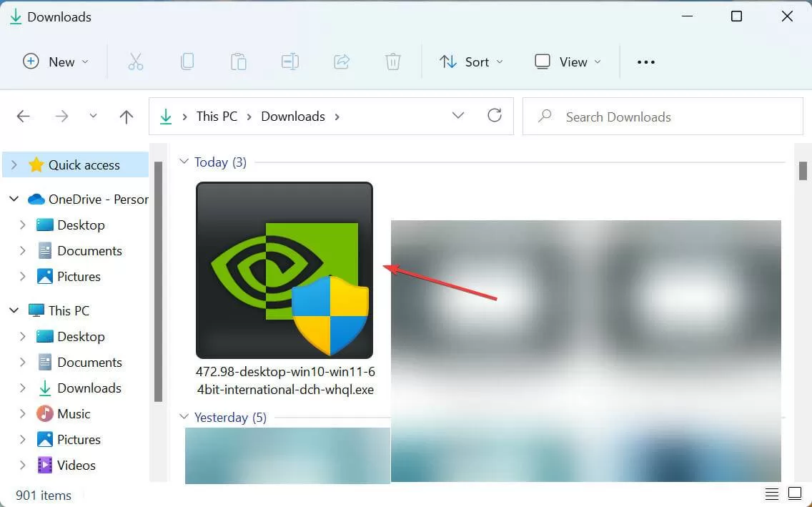The image size is (812, 507).
Task: Collapse the Today group
Action: [x=183, y=162]
